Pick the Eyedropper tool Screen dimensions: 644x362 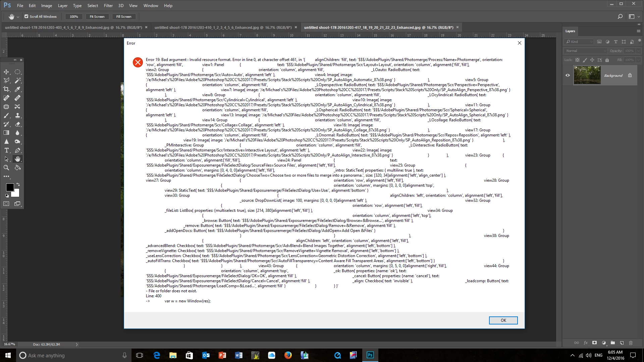click(17, 89)
